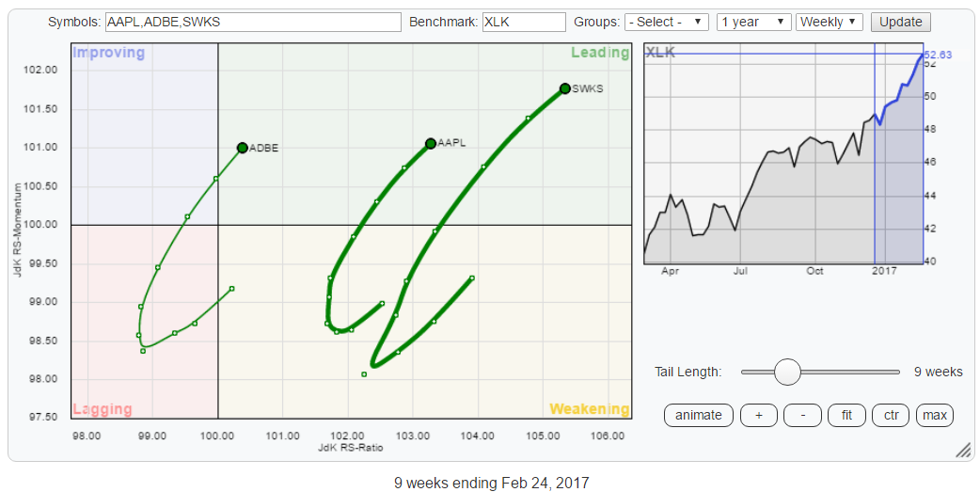Screen dimensions: 980x492
Task: Click the Tail Length slider handle
Action: coord(787,372)
